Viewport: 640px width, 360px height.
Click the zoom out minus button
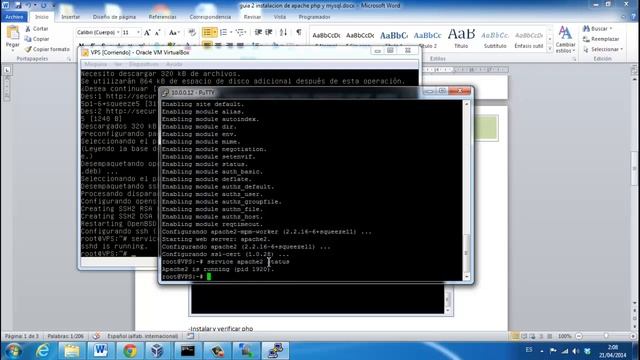(x=579, y=336)
